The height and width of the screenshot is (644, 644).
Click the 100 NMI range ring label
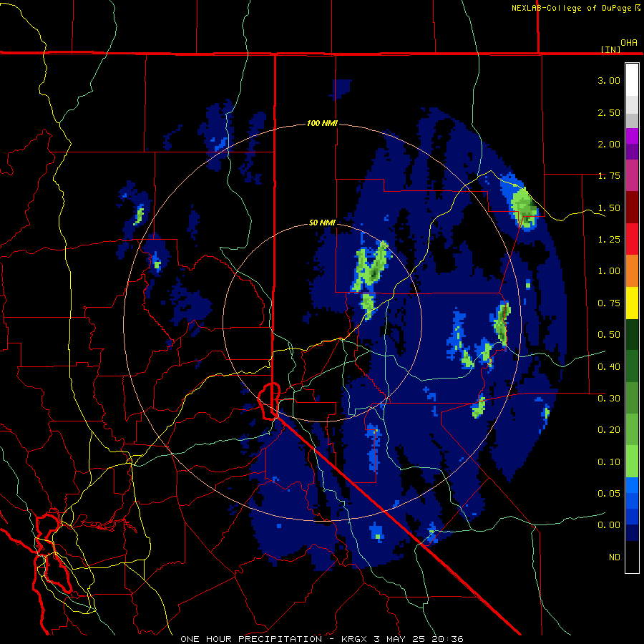point(322,123)
